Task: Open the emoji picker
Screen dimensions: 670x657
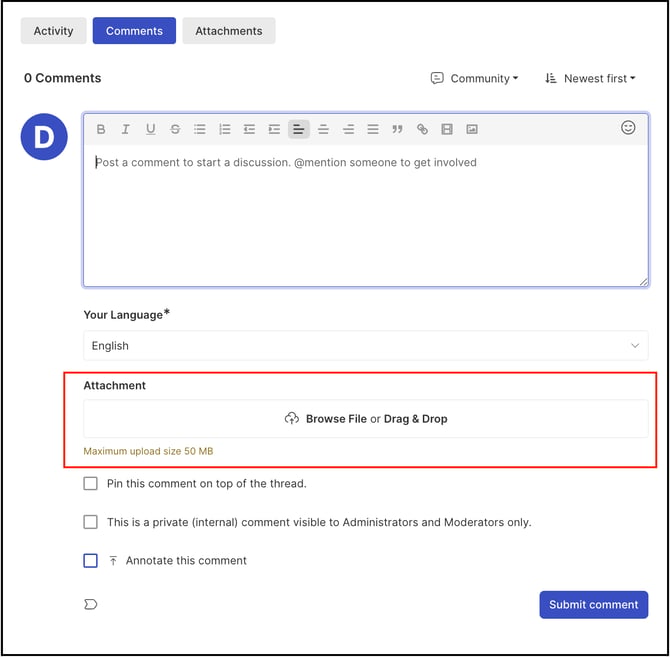Action: coord(628,128)
